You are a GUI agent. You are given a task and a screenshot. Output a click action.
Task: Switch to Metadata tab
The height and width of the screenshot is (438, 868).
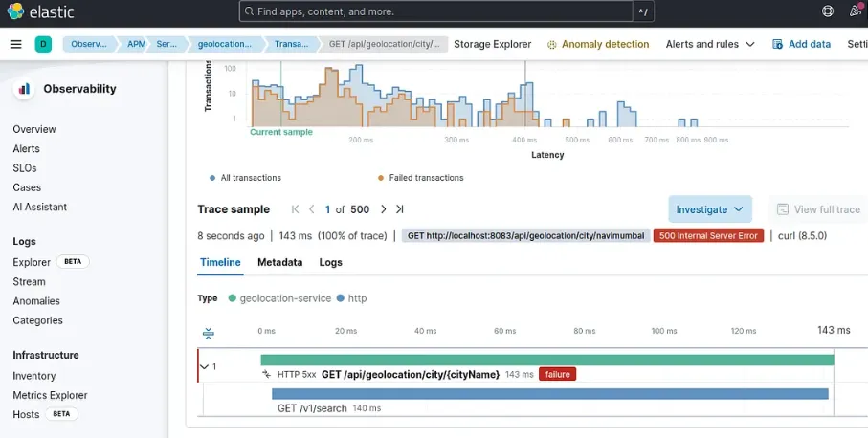click(x=279, y=262)
